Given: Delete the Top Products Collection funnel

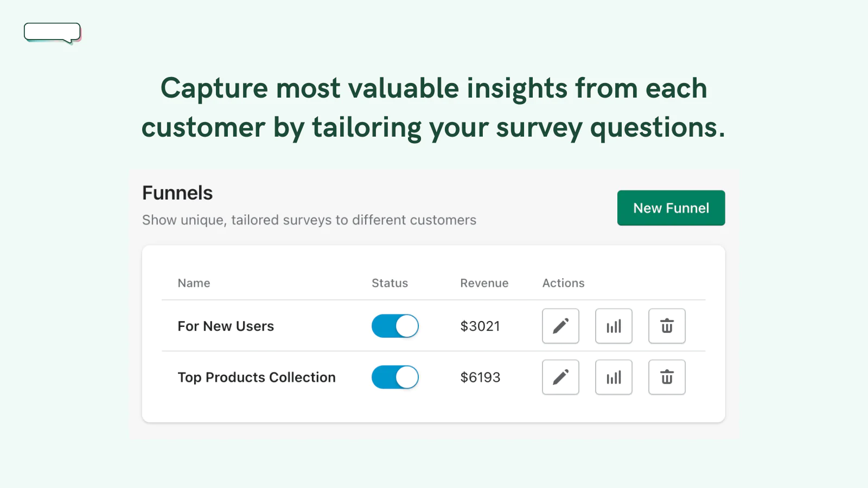Looking at the screenshot, I should pyautogui.click(x=667, y=377).
